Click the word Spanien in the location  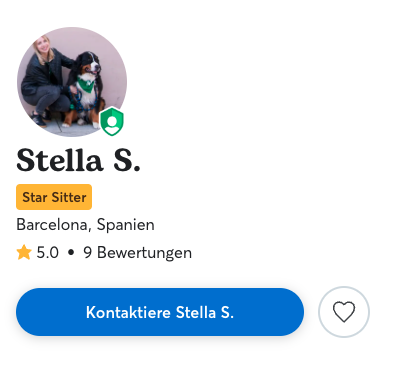point(126,225)
